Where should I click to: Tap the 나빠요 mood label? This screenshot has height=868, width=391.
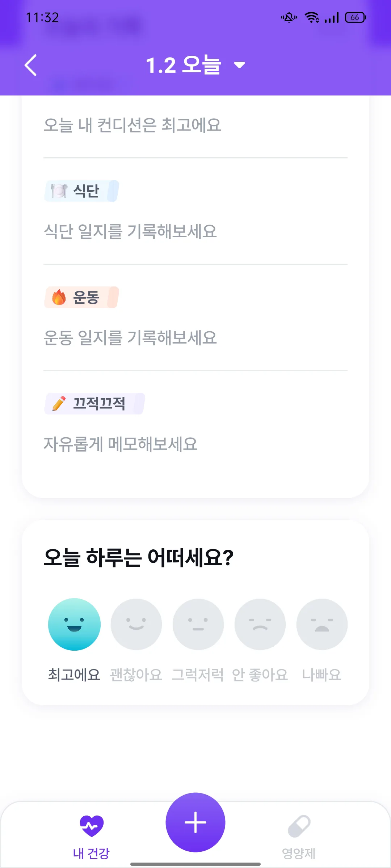322,675
